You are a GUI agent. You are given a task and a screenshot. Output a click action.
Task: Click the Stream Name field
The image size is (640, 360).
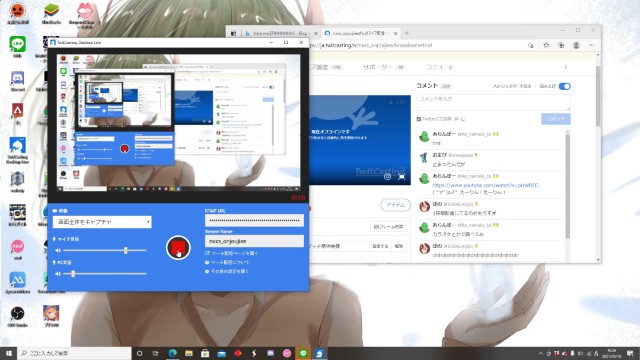(x=254, y=241)
